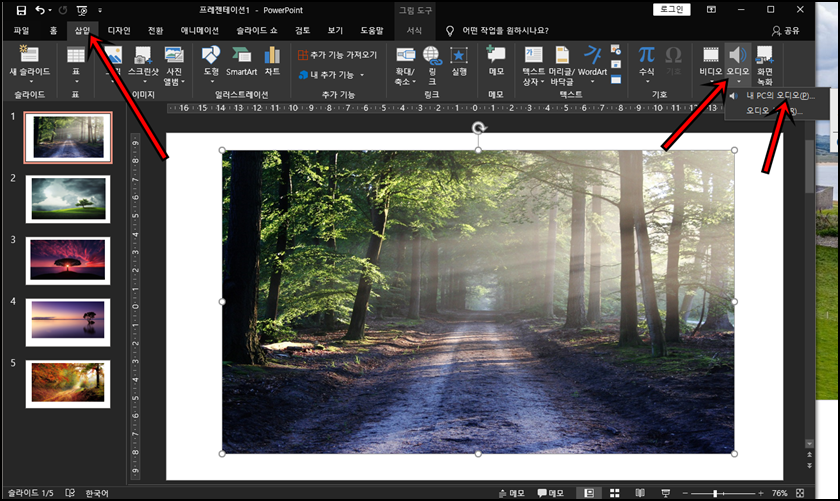The image size is (840, 501).
Task: Click the zoom slider handle
Action: click(x=715, y=493)
